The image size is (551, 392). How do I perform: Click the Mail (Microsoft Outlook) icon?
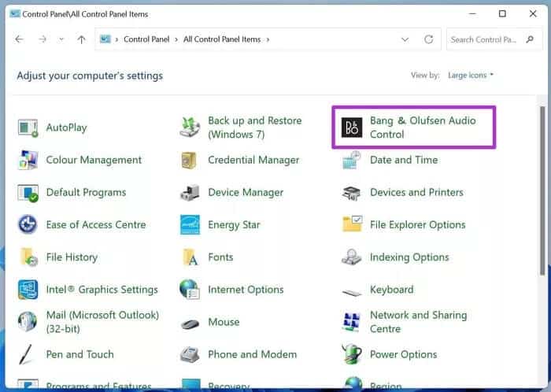28,322
